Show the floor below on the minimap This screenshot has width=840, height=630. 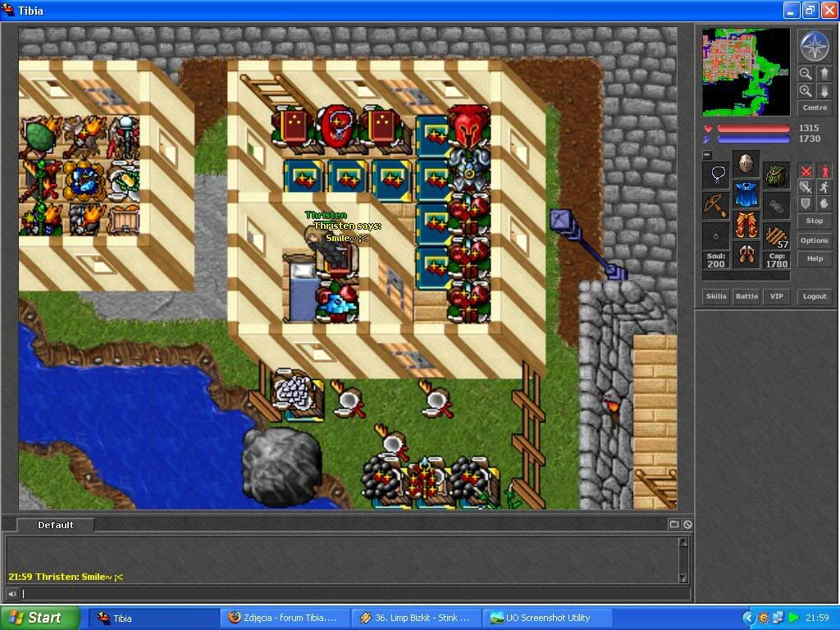coord(824,91)
